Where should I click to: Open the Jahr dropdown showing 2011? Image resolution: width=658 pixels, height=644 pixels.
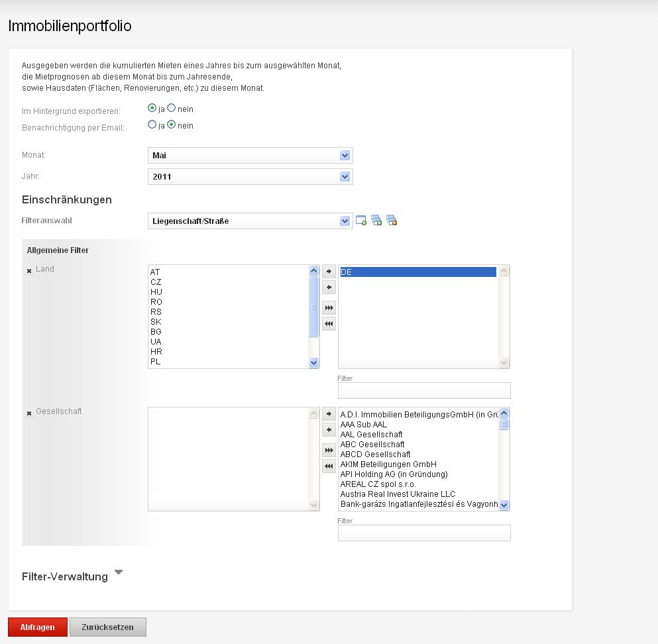pos(250,177)
